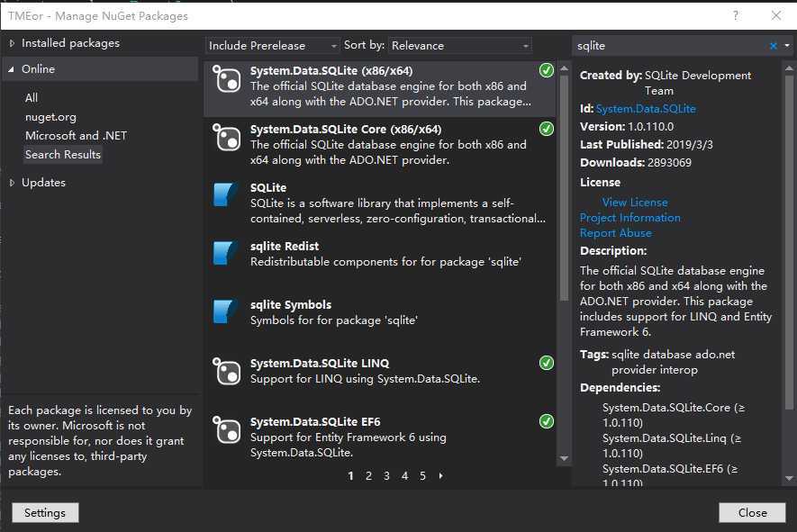Screen dimensions: 797x532
Task: Go to results page 4
Action: [404, 476]
